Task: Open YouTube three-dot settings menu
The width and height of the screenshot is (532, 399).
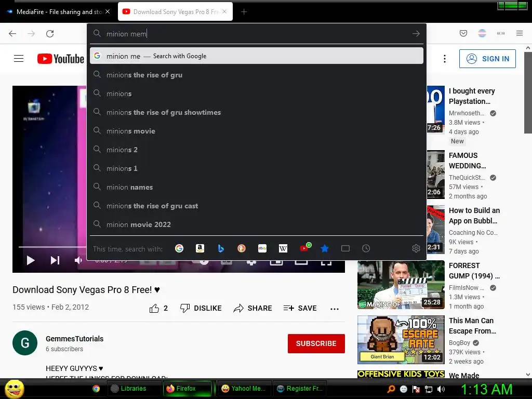Action: pyautogui.click(x=445, y=59)
